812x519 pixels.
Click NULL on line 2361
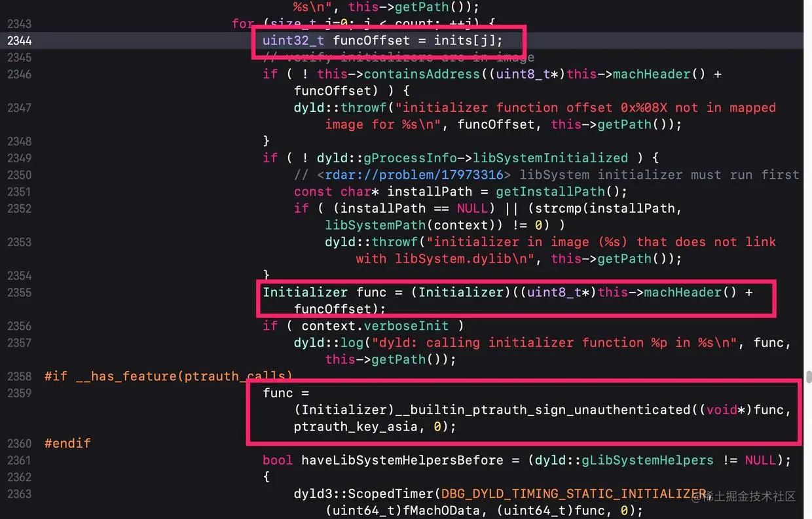(760, 460)
